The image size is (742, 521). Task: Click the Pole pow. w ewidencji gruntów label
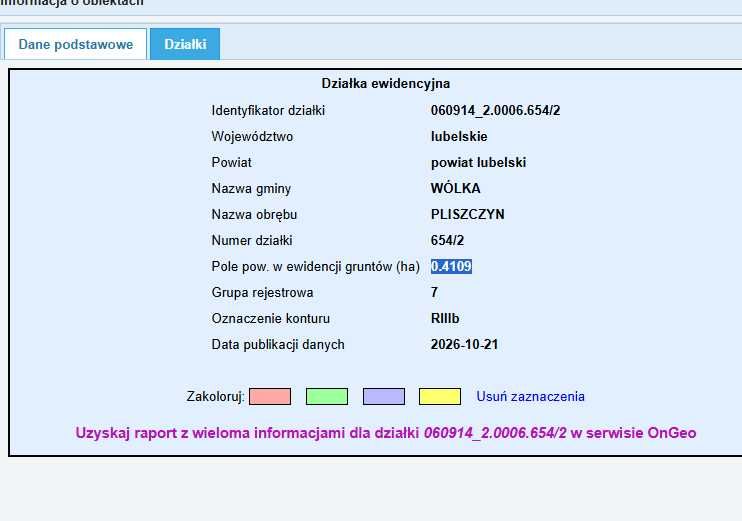click(316, 266)
